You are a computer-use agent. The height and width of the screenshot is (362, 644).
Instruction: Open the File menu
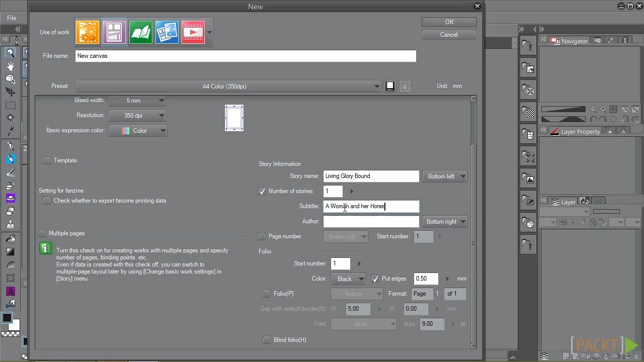click(x=12, y=18)
